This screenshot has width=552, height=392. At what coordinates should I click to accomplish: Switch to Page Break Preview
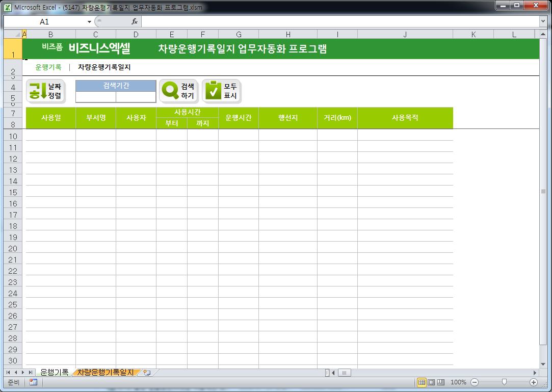click(441, 382)
